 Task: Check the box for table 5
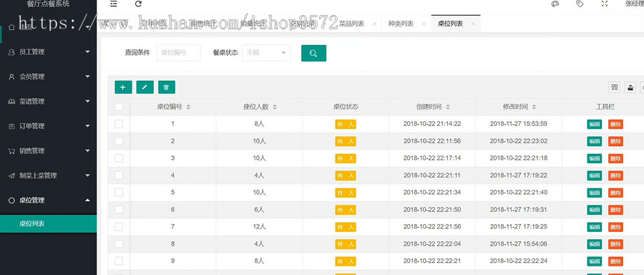pyautogui.click(x=119, y=193)
